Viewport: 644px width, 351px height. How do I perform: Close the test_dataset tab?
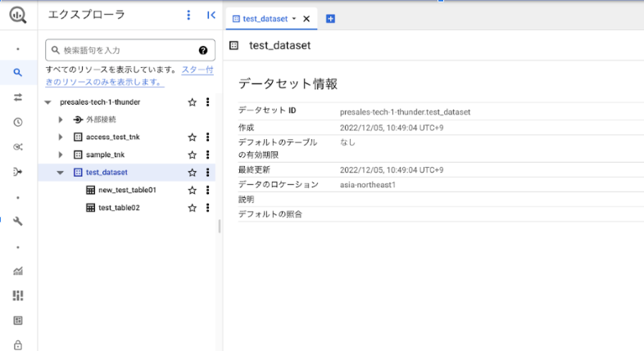tap(306, 18)
